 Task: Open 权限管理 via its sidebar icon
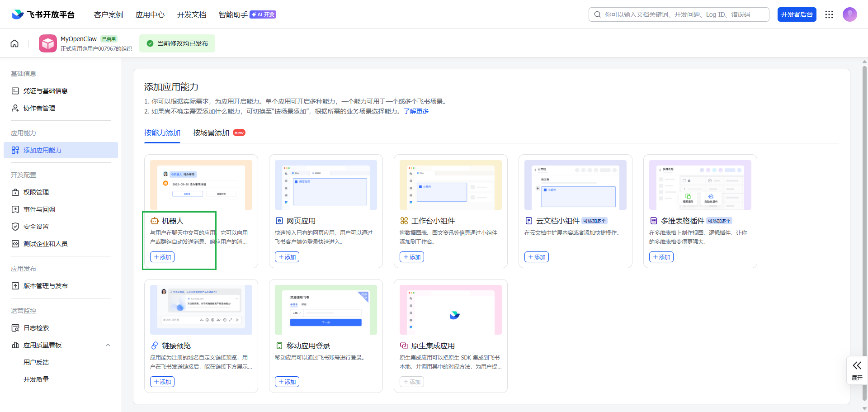[x=15, y=192]
